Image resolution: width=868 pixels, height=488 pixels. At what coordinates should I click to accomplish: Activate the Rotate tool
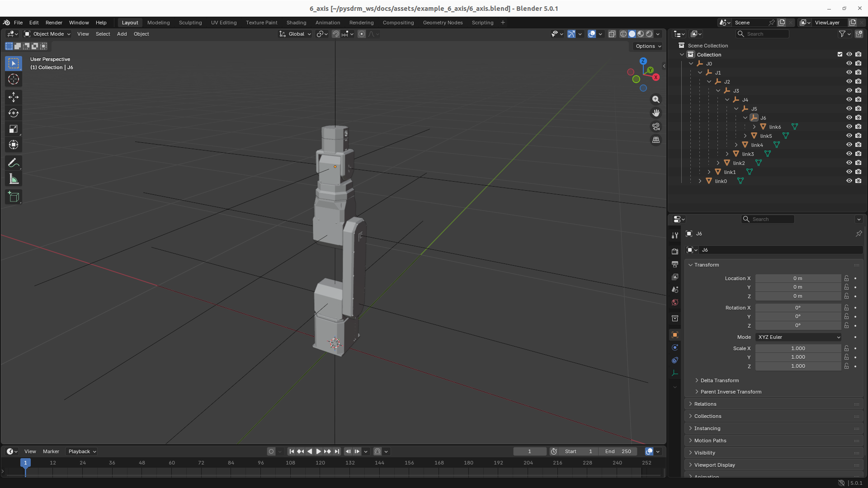click(x=14, y=113)
